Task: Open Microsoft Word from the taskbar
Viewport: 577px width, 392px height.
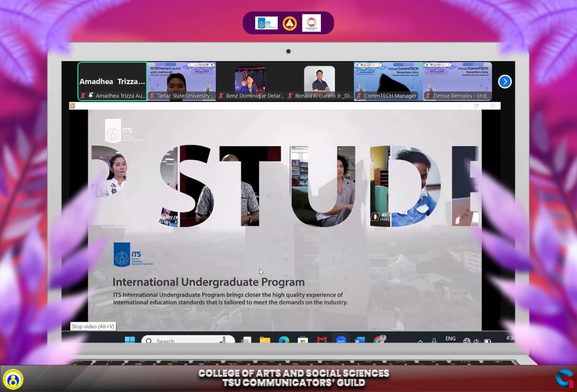Action: coord(360,340)
